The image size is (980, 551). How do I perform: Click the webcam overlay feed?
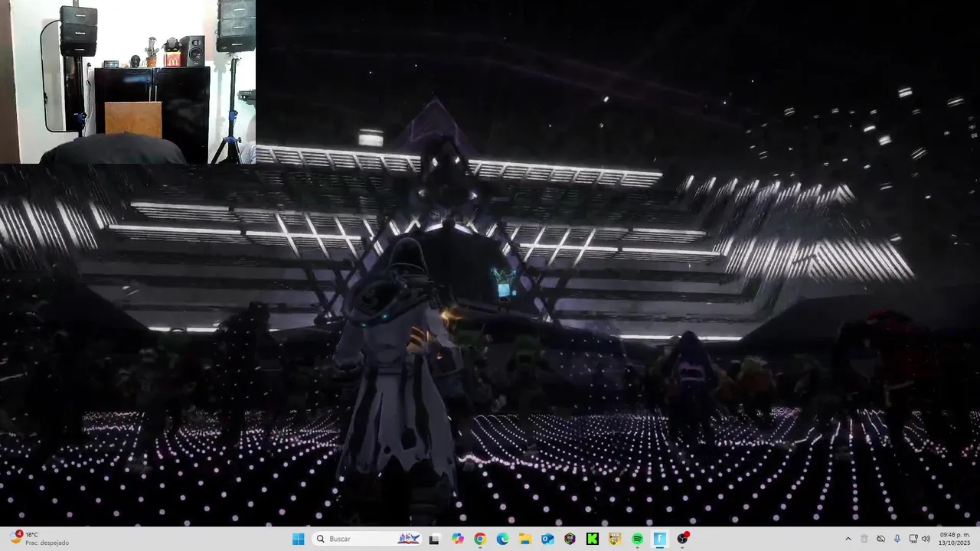128,82
